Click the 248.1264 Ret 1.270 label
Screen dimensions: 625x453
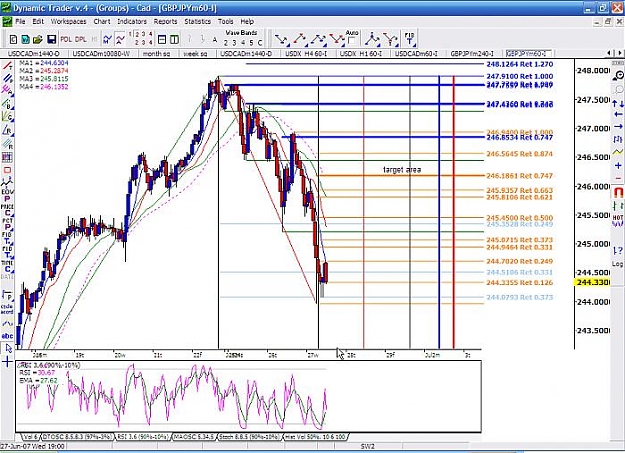519,64
